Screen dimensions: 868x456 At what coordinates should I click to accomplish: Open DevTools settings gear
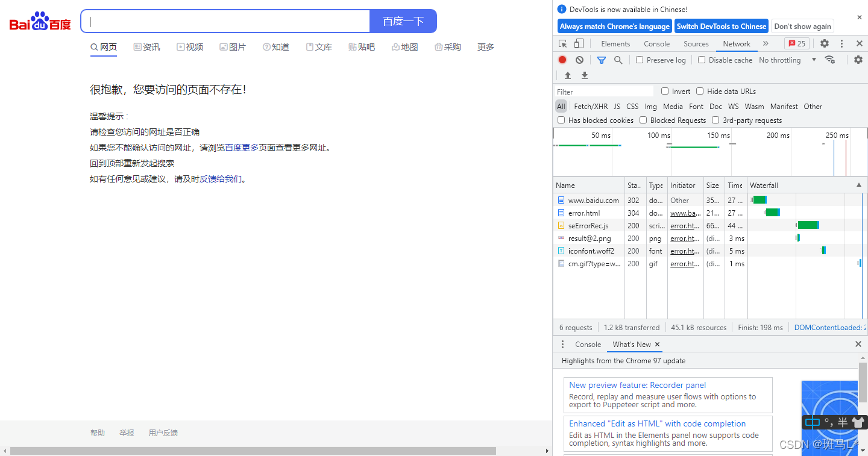(x=825, y=43)
